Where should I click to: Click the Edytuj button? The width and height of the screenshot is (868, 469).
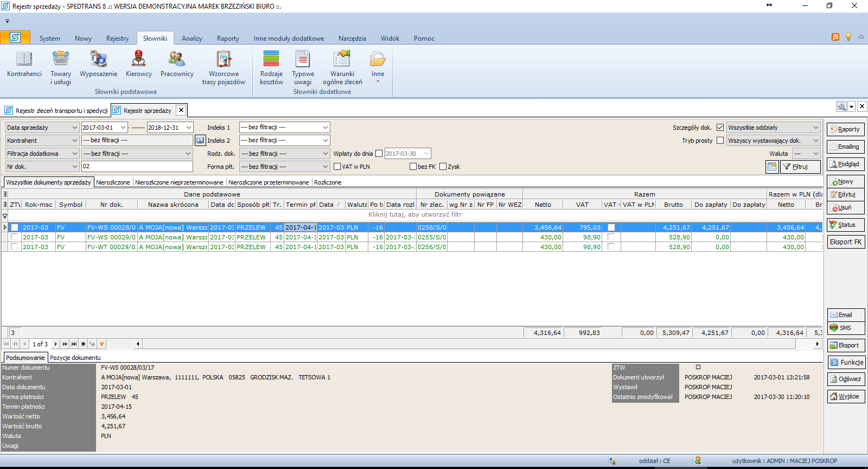(846, 194)
